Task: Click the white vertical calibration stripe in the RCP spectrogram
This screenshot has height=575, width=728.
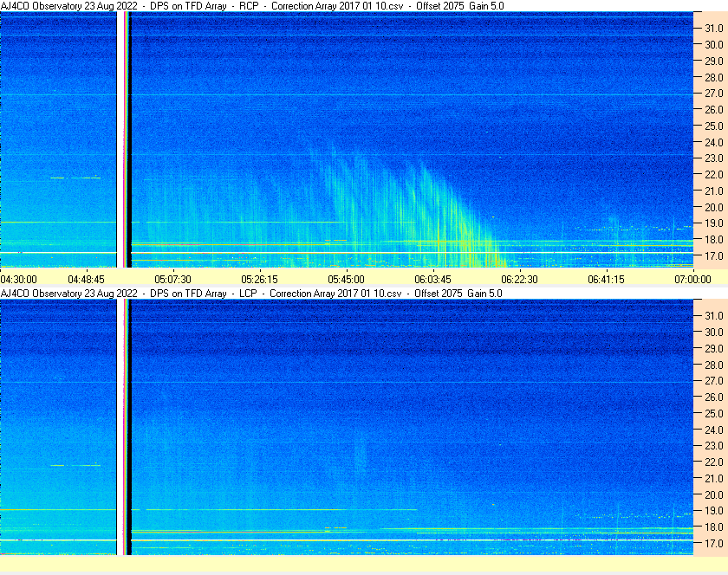Action: (120, 139)
